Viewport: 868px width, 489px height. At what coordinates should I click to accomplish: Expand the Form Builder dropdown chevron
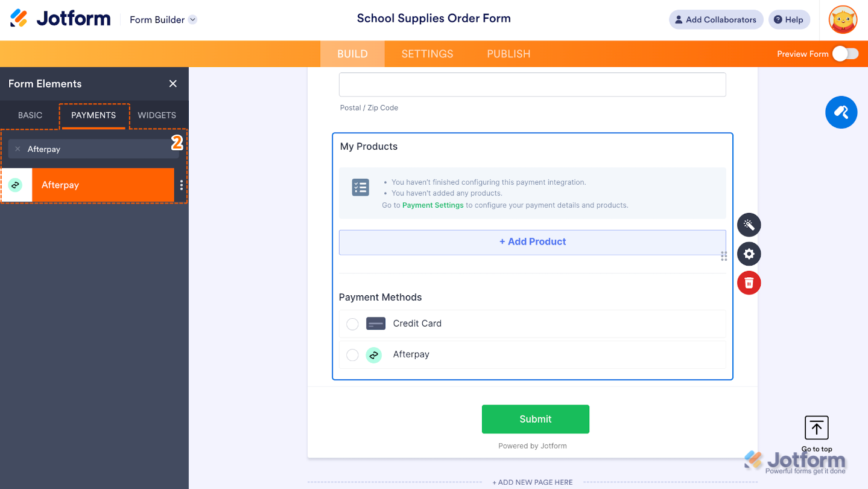point(192,19)
